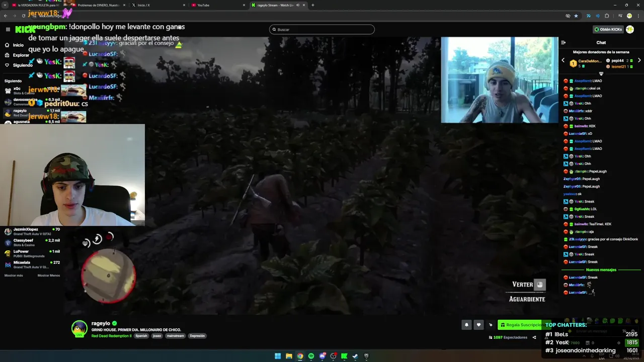644x362 pixels.
Task: Share the stream via share icon
Action: [534, 337]
